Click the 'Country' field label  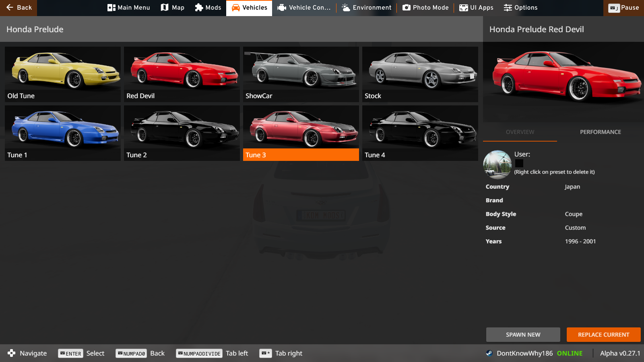[x=497, y=187]
